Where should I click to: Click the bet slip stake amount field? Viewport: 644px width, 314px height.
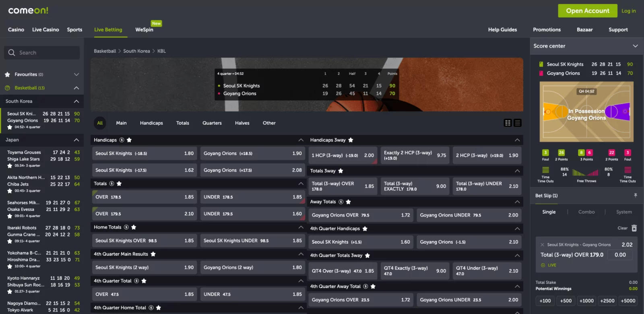(x=620, y=255)
